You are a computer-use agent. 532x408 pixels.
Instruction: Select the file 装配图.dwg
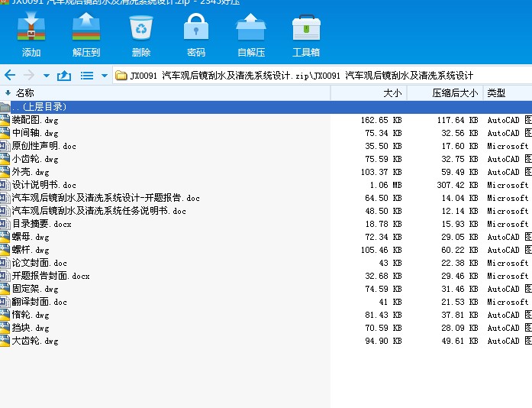(x=35, y=120)
